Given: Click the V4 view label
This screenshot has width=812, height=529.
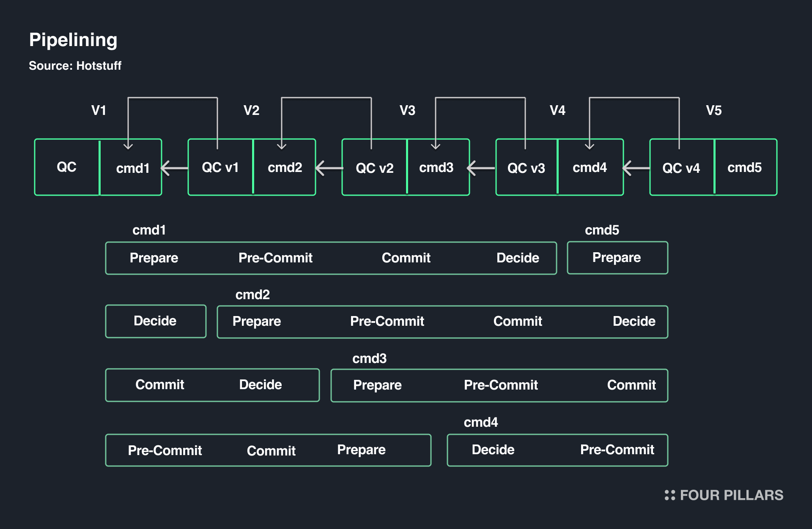Looking at the screenshot, I should pos(557,111).
